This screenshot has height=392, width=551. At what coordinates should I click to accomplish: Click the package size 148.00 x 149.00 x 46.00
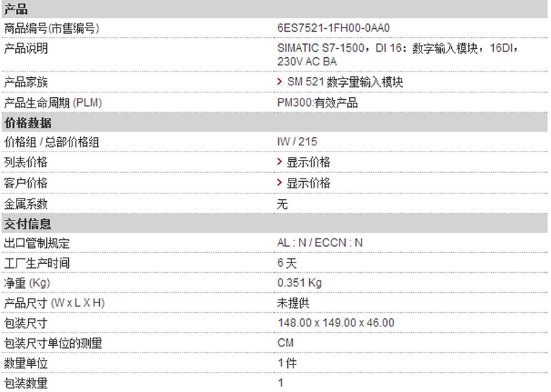(335, 322)
